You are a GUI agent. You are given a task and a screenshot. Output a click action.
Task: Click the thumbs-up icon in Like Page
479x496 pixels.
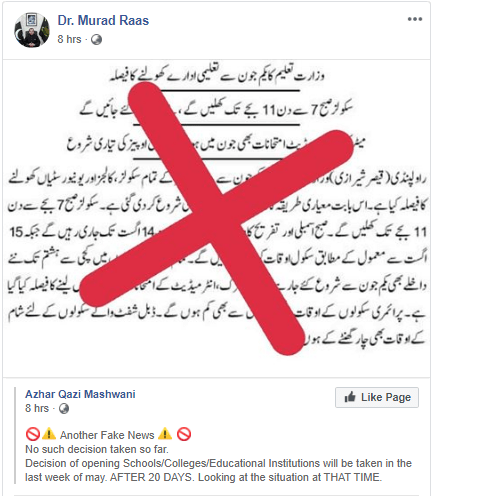pyautogui.click(x=350, y=397)
